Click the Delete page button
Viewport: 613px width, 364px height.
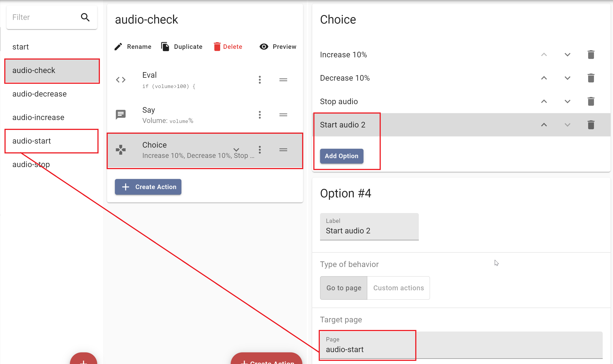(228, 47)
